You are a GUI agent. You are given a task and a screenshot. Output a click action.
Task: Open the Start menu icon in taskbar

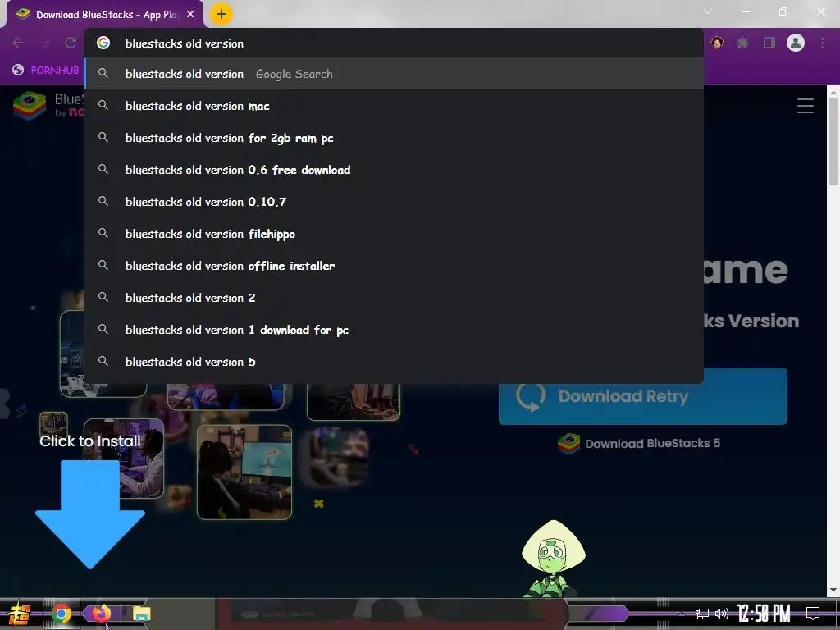point(20,614)
